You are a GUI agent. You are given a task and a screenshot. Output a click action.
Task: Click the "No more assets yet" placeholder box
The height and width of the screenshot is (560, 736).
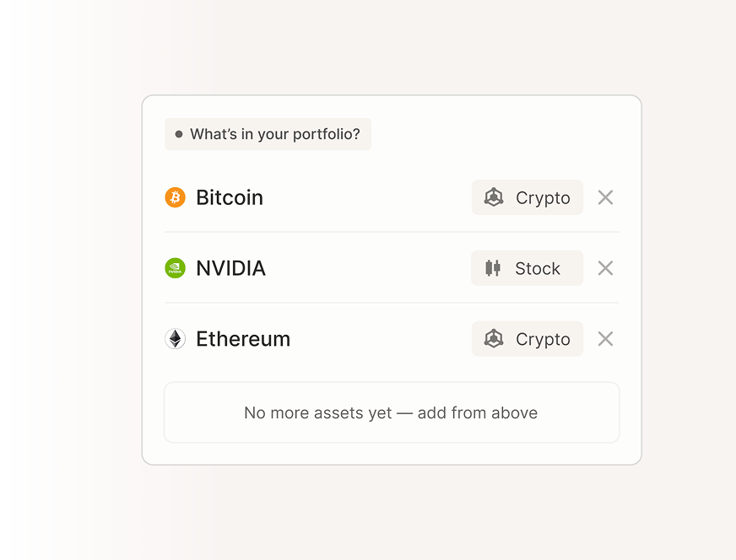392,412
